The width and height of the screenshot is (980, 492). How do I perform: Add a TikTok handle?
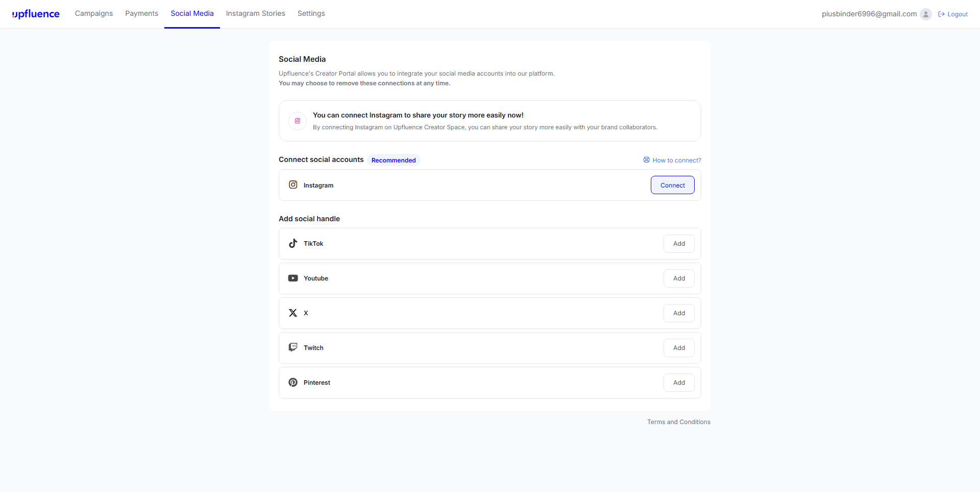click(x=679, y=244)
